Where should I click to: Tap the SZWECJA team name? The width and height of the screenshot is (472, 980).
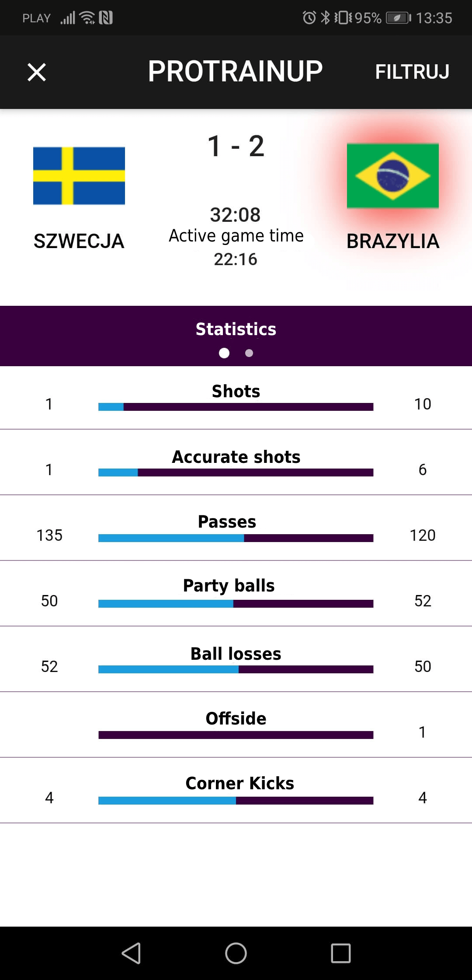pos(79,241)
